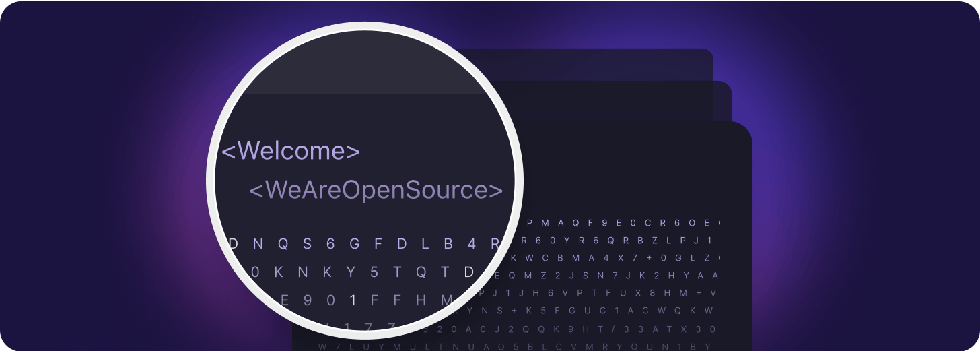Select the highlighted white digit 1 in magnifier
Image resolution: width=980 pixels, height=351 pixels.
353,301
